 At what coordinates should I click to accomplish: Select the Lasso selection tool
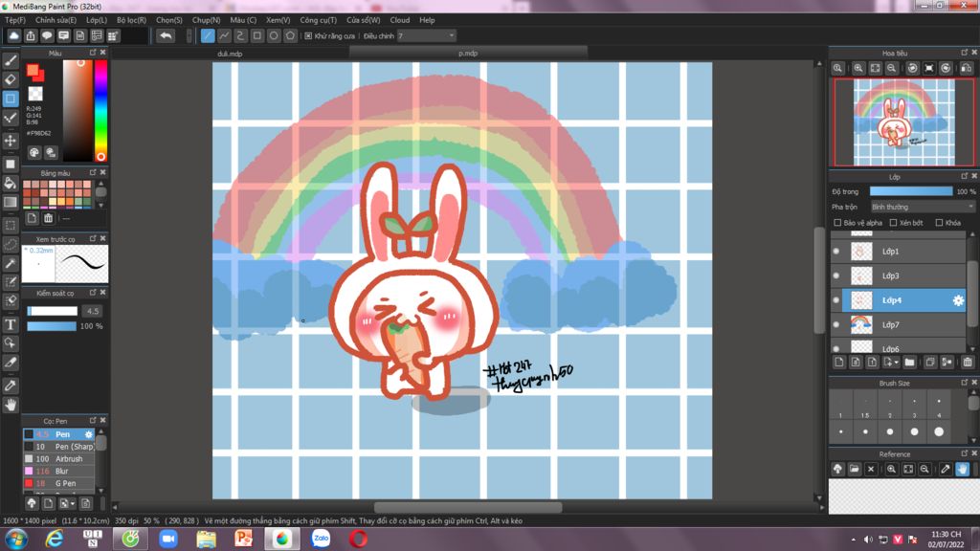coord(10,244)
